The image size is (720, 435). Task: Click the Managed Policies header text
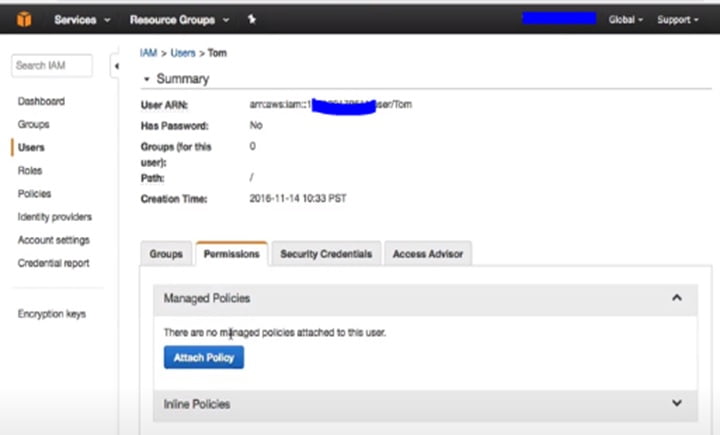207,298
